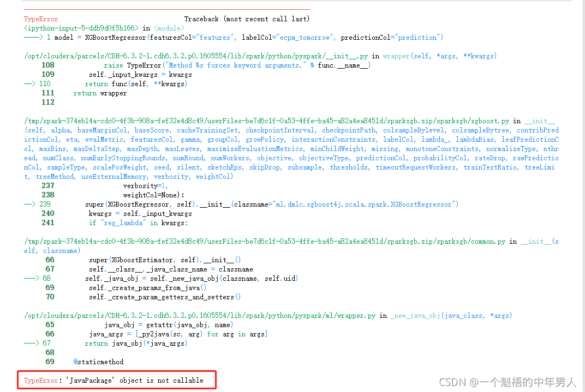Click 'wrapper(self, *args, **kwargs)' function signature
Viewport: 585px width, 392px height.
click(440, 56)
